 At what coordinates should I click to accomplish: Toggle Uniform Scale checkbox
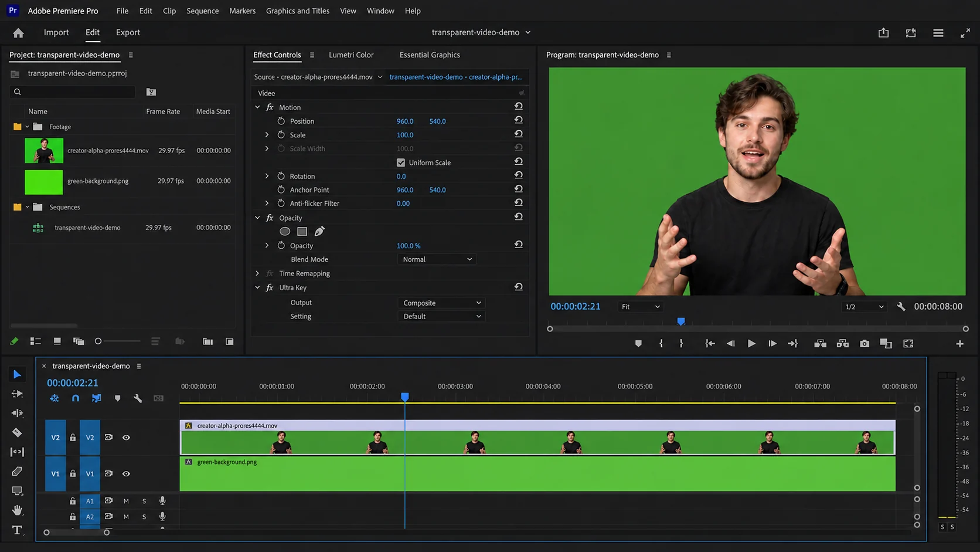pos(401,162)
